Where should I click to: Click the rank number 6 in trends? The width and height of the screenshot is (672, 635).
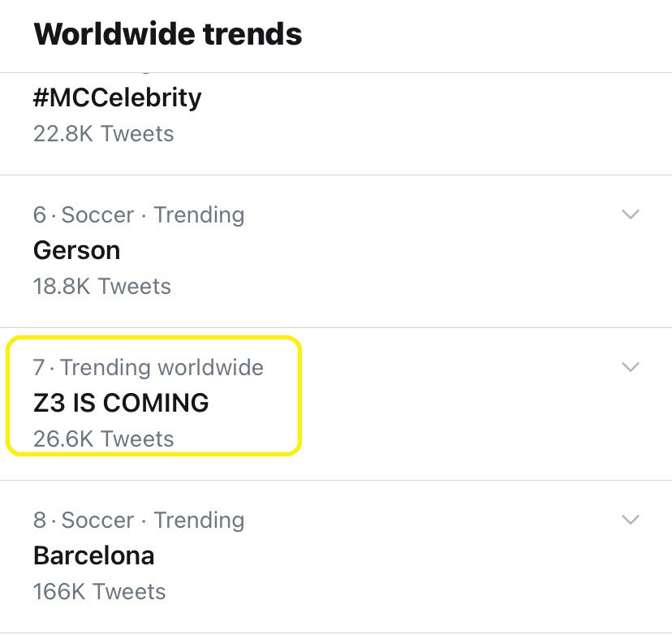[40, 215]
